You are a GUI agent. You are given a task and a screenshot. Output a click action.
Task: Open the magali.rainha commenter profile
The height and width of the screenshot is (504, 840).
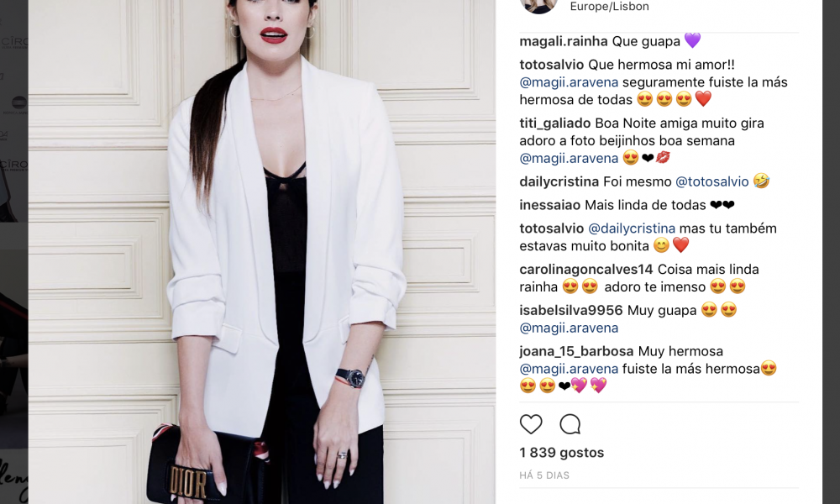[564, 41]
